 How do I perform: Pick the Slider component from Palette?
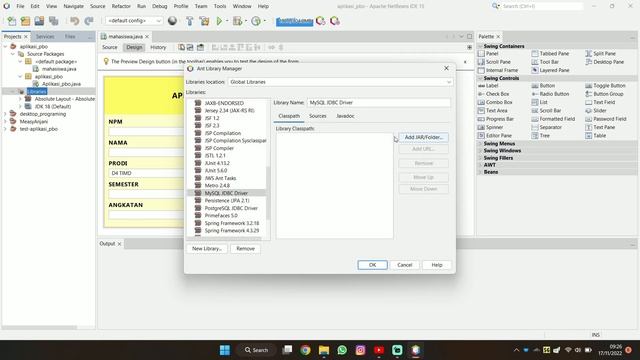[596, 111]
